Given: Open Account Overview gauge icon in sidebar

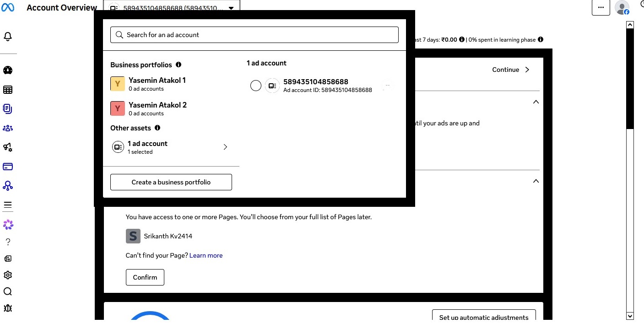Looking at the screenshot, I should 8,70.
